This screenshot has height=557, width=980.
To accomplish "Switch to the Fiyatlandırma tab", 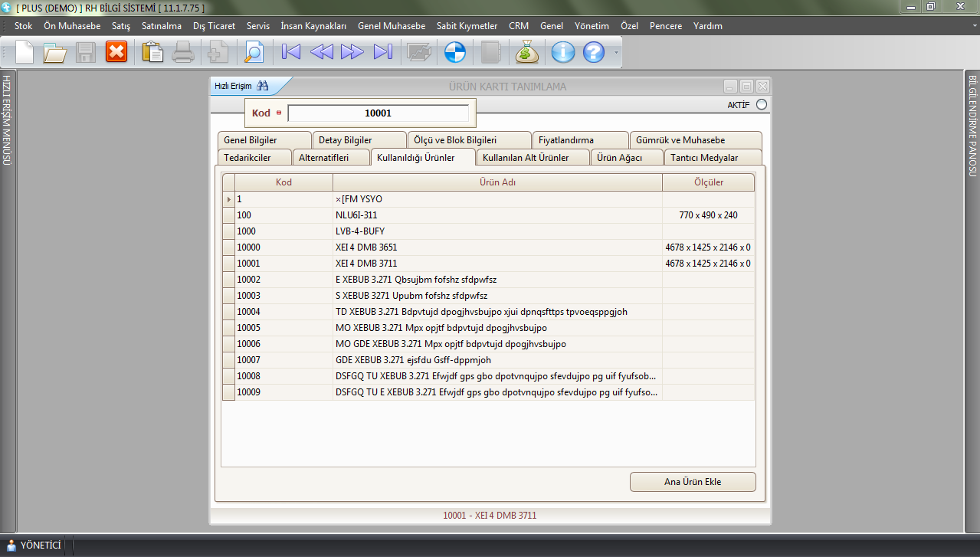I will pyautogui.click(x=565, y=140).
